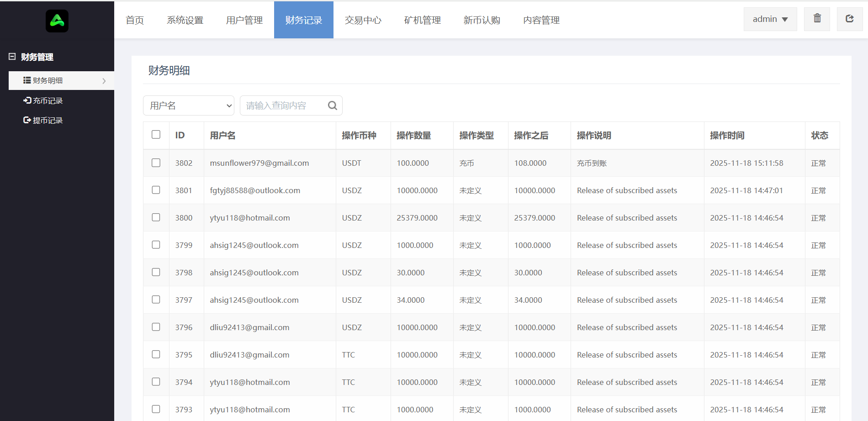The height and width of the screenshot is (421, 868).
Task: Go to 用户管理 in navigation bar
Action: pyautogui.click(x=244, y=20)
